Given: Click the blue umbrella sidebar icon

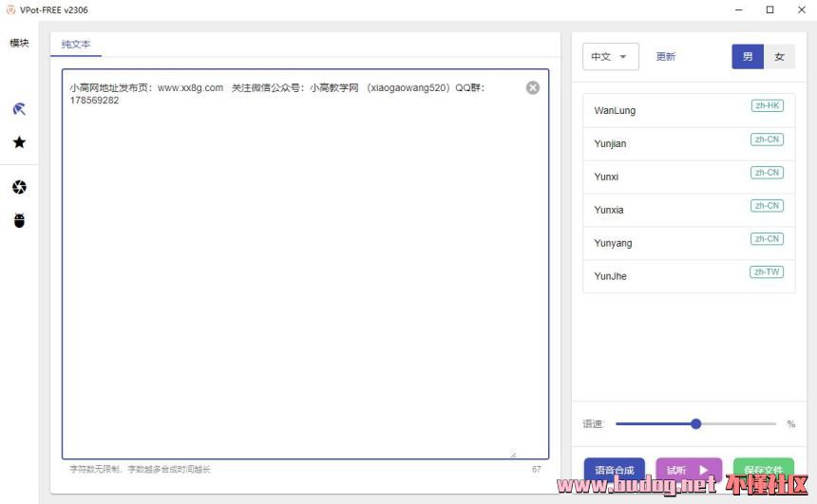Looking at the screenshot, I should pyautogui.click(x=19, y=109).
